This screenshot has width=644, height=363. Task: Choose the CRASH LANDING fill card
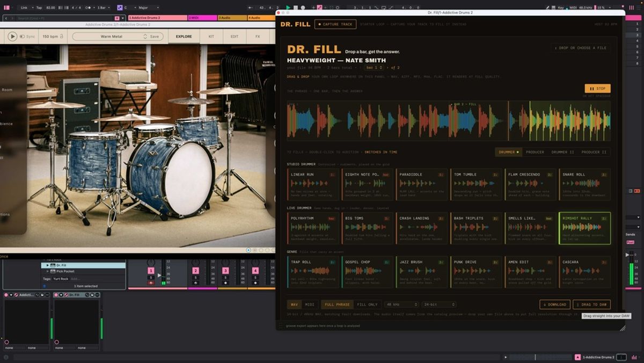pos(422,228)
